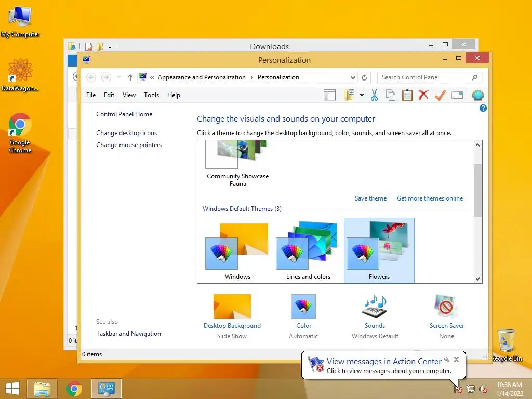Select the Community Showcase Fauna theme
This screenshot has width=532, height=399.
pos(237,165)
